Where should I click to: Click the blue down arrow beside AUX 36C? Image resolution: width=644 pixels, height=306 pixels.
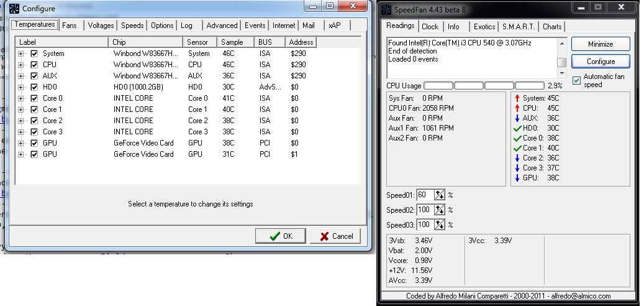[517, 118]
